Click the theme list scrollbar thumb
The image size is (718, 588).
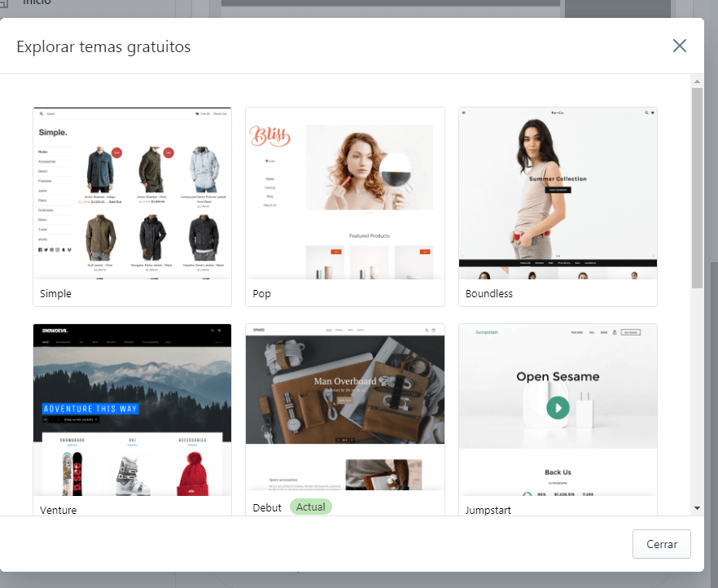(x=697, y=187)
